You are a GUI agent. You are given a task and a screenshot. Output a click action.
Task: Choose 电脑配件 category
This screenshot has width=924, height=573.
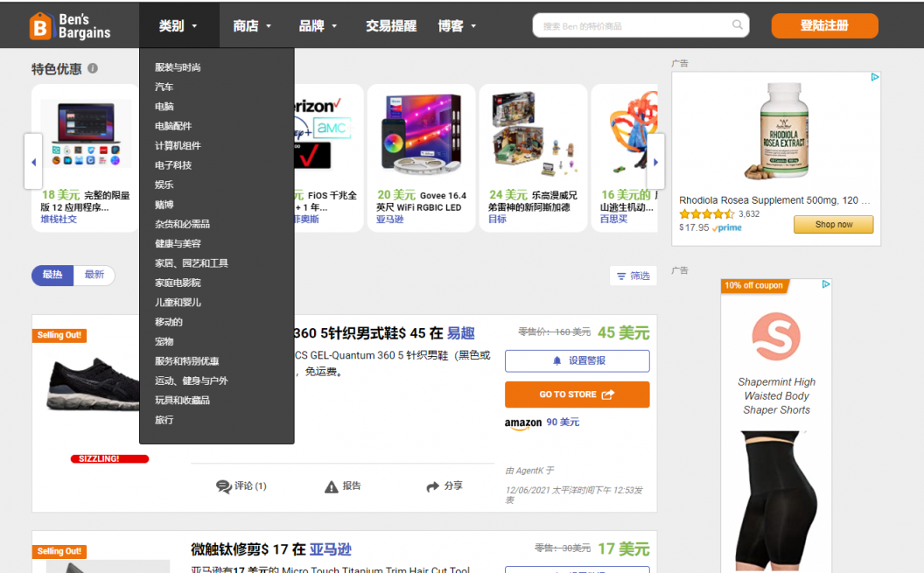pos(173,126)
